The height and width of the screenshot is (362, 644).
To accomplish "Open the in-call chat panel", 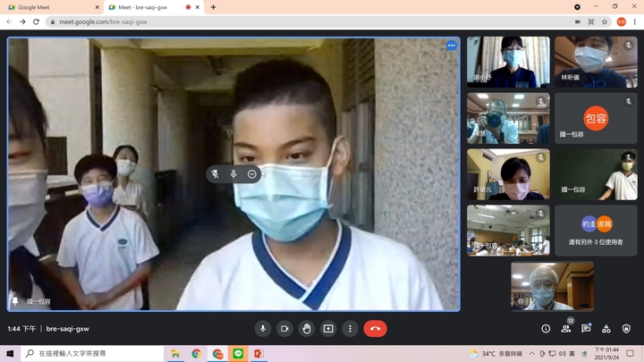I will tap(586, 328).
